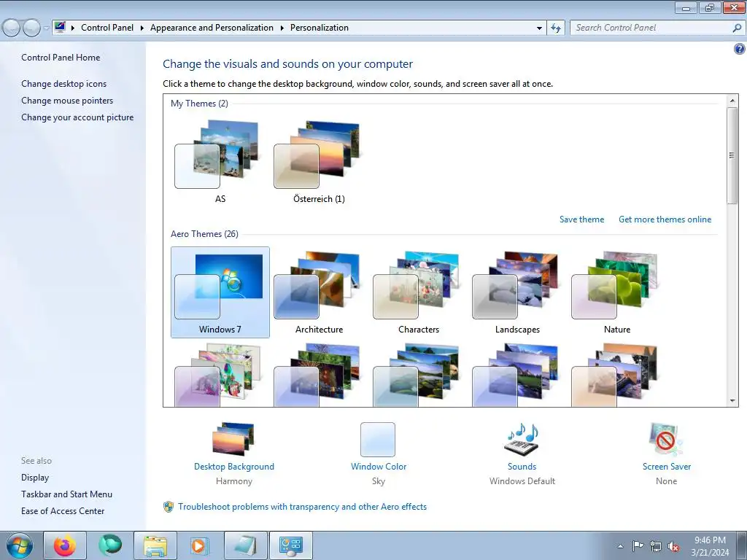Screen dimensions: 747x560
Task: Click Save theme link
Action: point(581,219)
